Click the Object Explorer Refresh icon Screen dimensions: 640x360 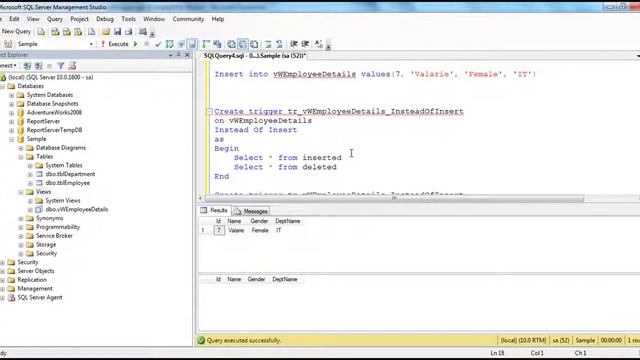(72, 66)
